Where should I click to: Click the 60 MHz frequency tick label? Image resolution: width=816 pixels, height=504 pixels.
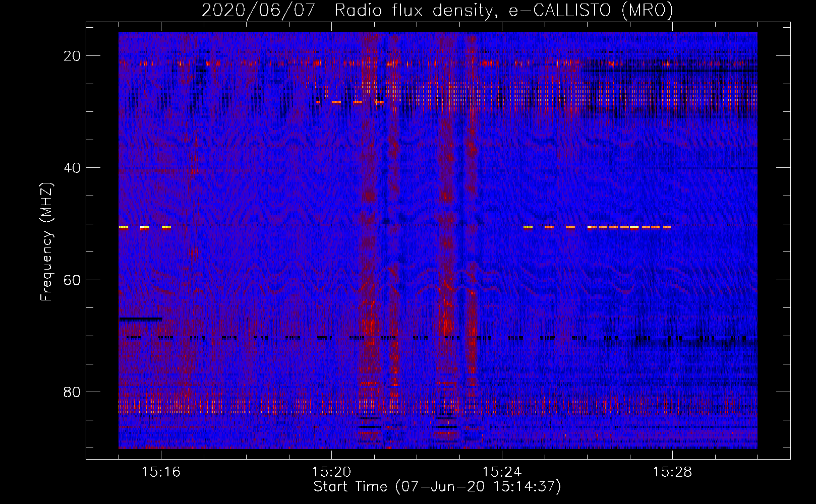click(73, 280)
